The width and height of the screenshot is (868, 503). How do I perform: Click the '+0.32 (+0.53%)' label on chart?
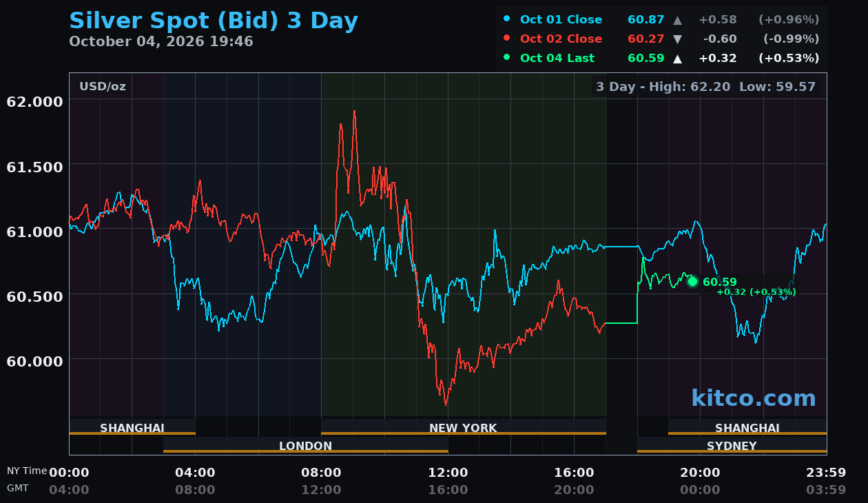756,292
